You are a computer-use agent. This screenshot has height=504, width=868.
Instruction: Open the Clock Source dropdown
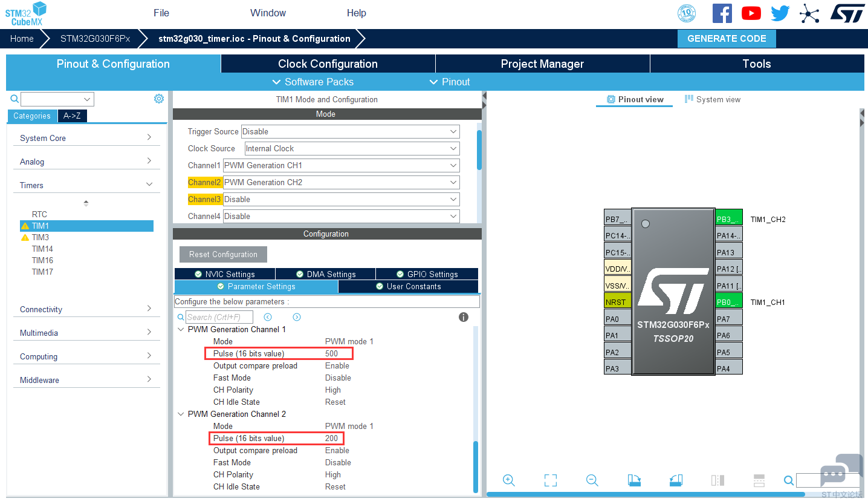point(352,148)
